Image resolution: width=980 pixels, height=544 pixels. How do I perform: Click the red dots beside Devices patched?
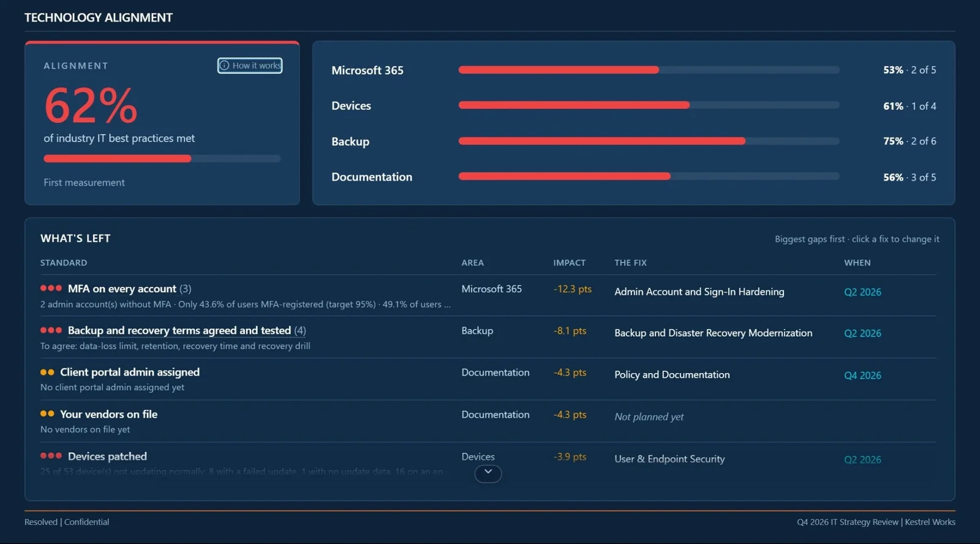51,455
